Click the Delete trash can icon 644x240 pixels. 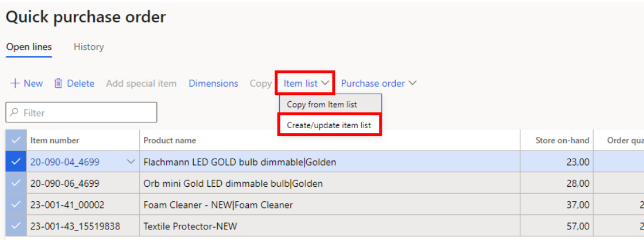tap(59, 84)
